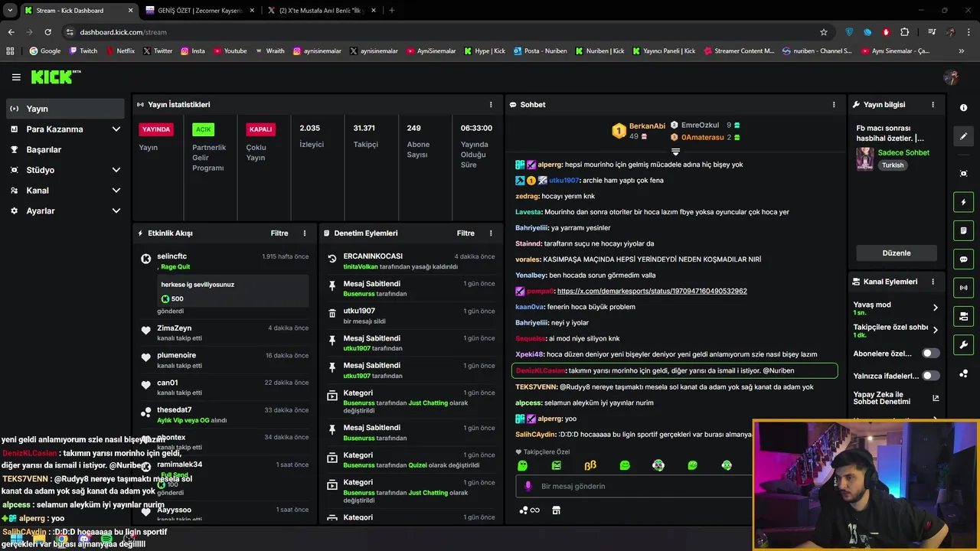Click the broadcast signal icon in right rail
This screenshot has height=551, width=980.
[x=964, y=288]
